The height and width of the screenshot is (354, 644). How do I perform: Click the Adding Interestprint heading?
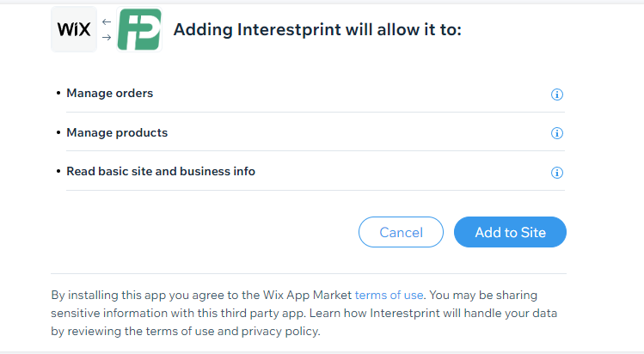pos(317,30)
